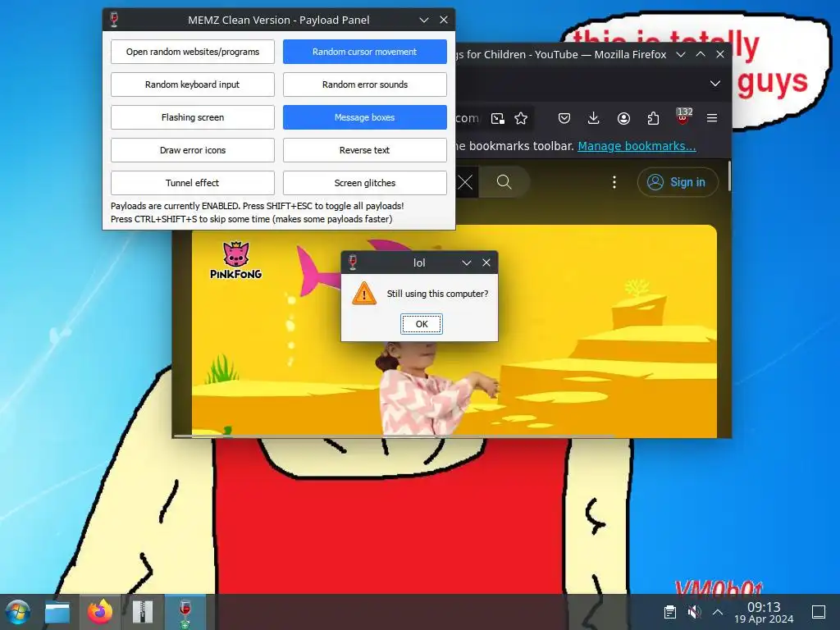Enable the Draw error icons payload
This screenshot has height=630, width=840.
pyautogui.click(x=192, y=150)
